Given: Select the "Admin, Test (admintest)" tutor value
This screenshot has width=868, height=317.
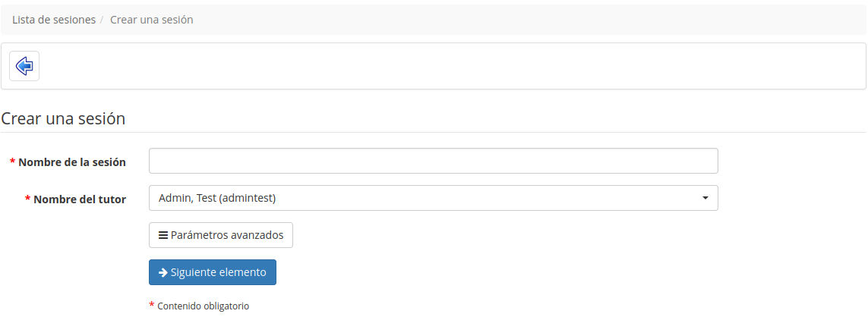Looking at the screenshot, I should click(217, 198).
